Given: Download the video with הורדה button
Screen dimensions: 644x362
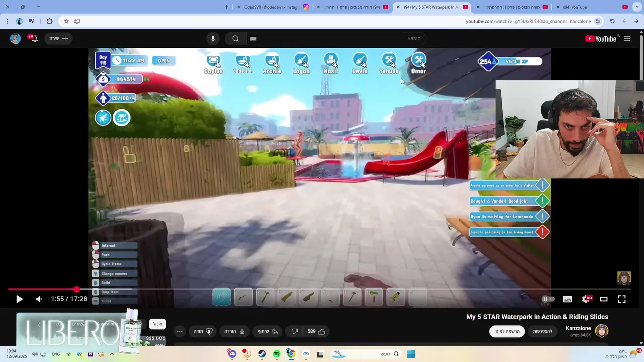Looking at the screenshot, I should coord(234,331).
